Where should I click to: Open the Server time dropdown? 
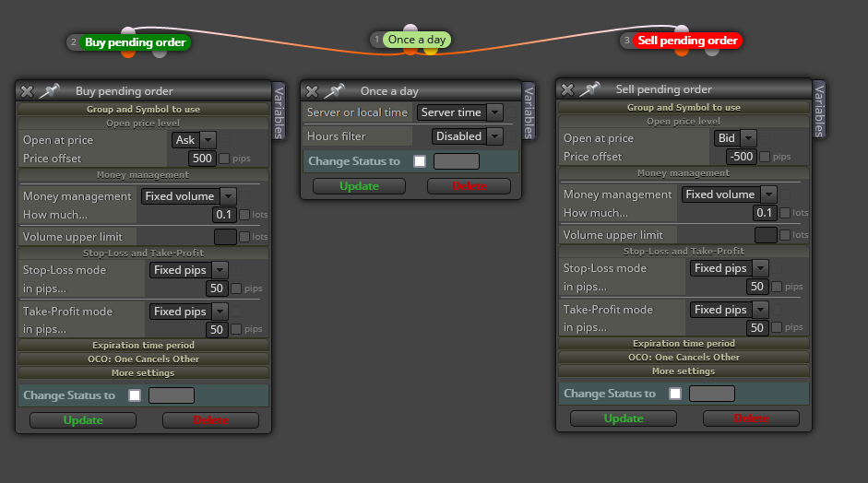tap(460, 112)
